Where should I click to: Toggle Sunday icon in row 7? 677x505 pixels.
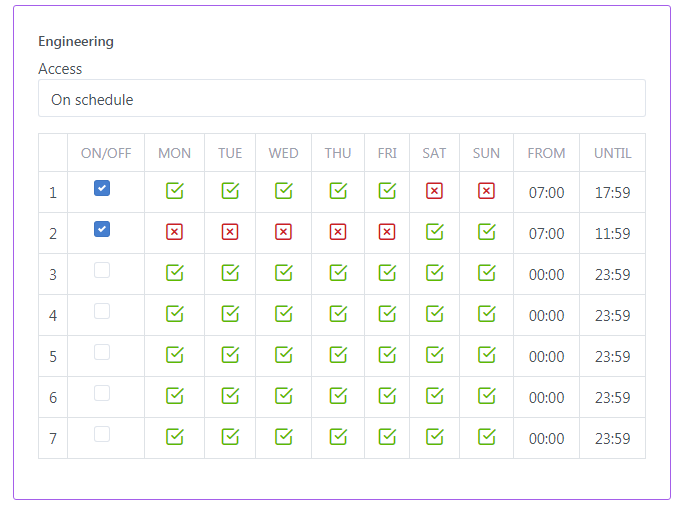pyautogui.click(x=486, y=436)
